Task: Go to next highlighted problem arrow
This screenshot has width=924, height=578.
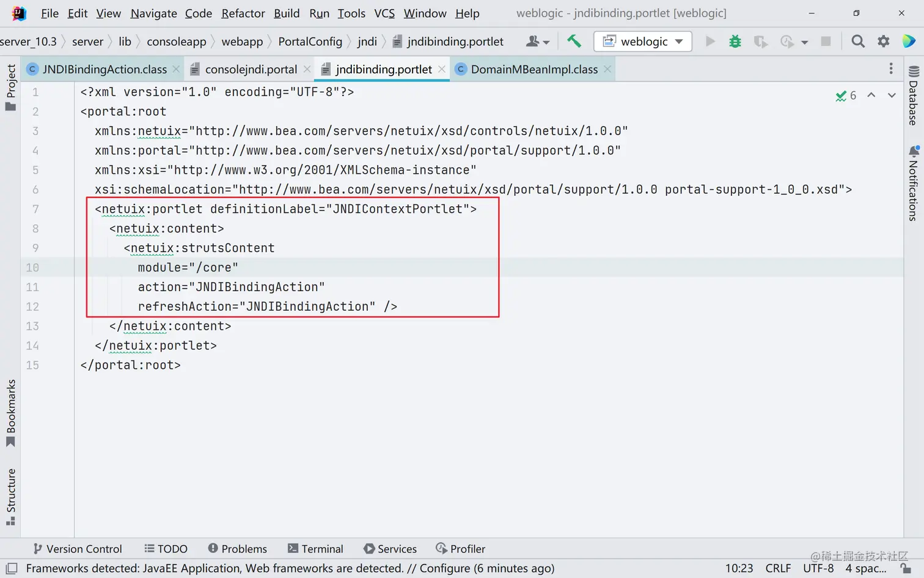Action: click(x=892, y=95)
